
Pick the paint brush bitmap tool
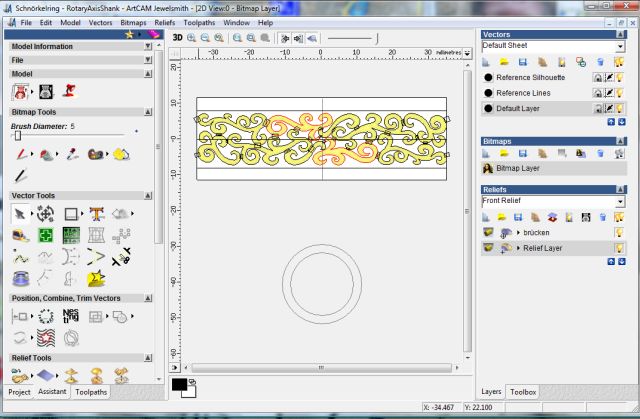pos(20,154)
